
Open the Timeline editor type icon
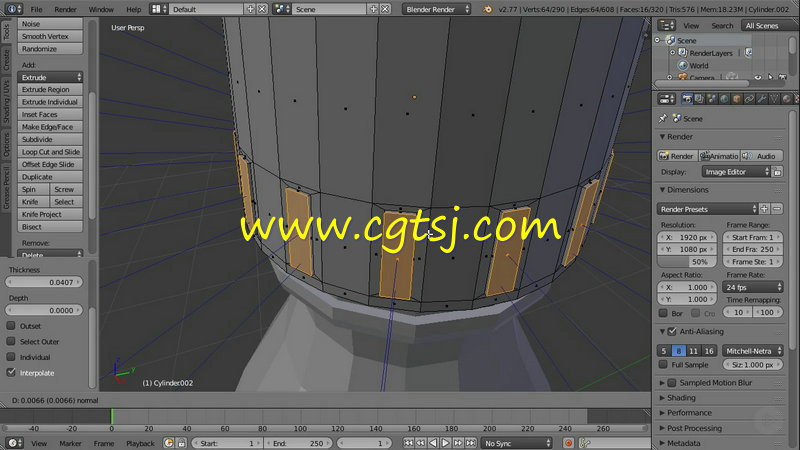point(14,443)
